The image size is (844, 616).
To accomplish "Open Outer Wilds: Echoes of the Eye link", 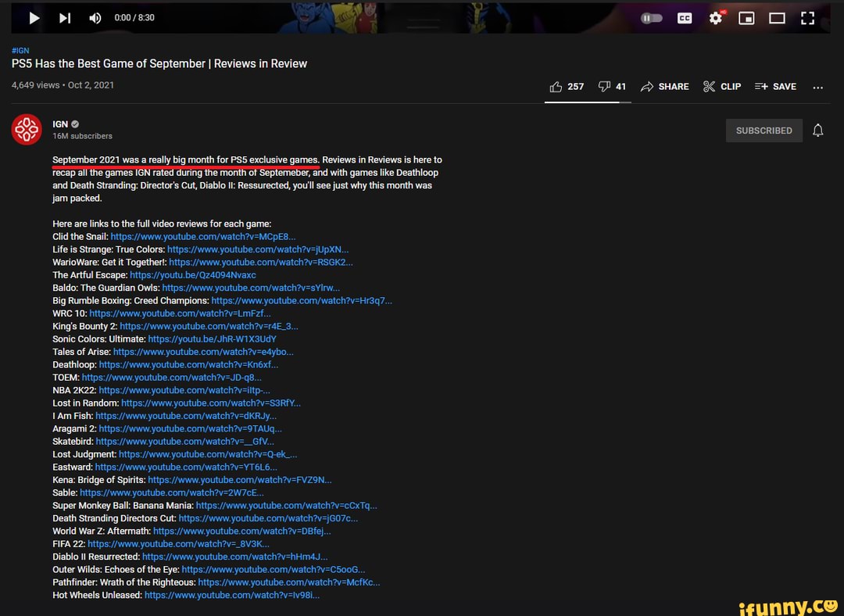I will tap(274, 570).
